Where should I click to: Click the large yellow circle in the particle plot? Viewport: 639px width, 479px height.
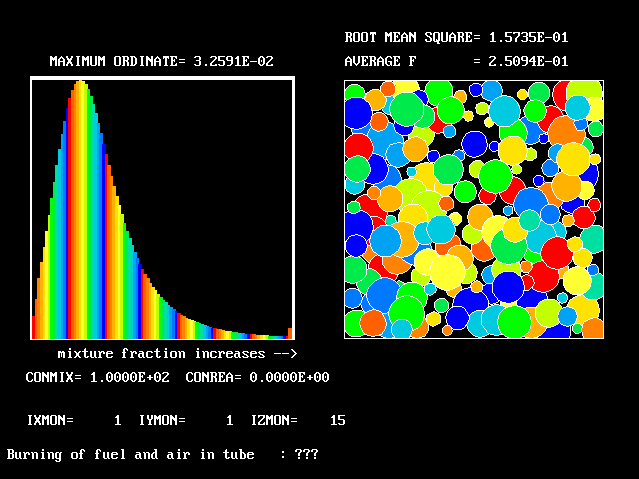click(446, 270)
